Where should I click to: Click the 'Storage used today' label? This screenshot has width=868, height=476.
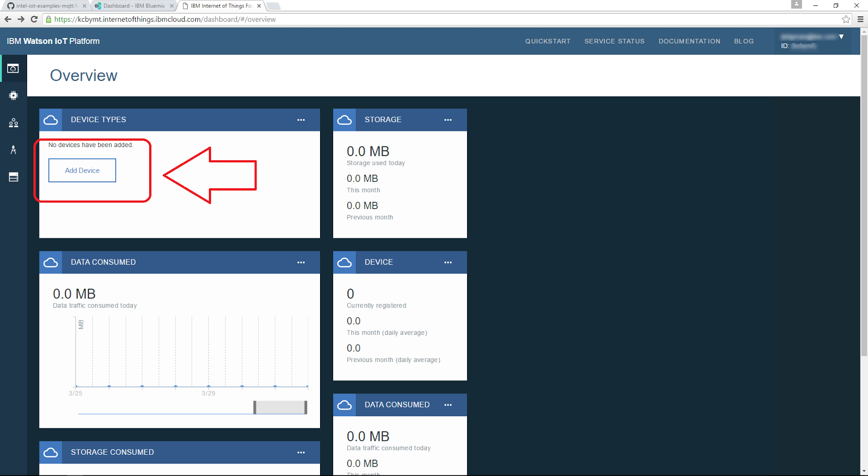376,163
